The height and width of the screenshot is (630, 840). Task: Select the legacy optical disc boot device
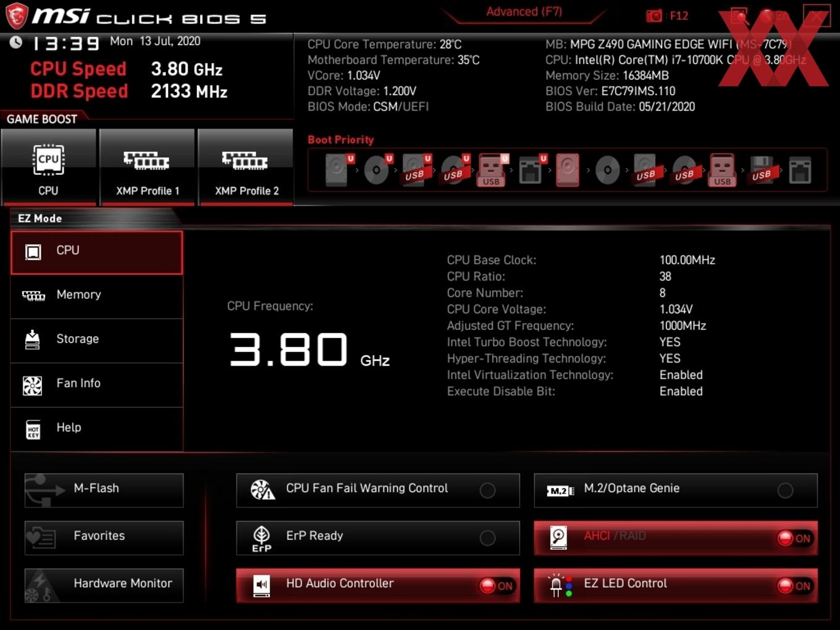[x=607, y=170]
